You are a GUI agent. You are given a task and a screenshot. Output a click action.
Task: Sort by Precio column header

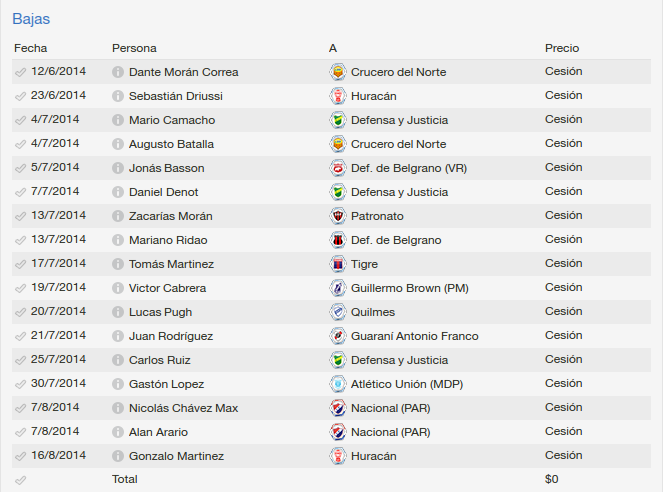click(562, 48)
